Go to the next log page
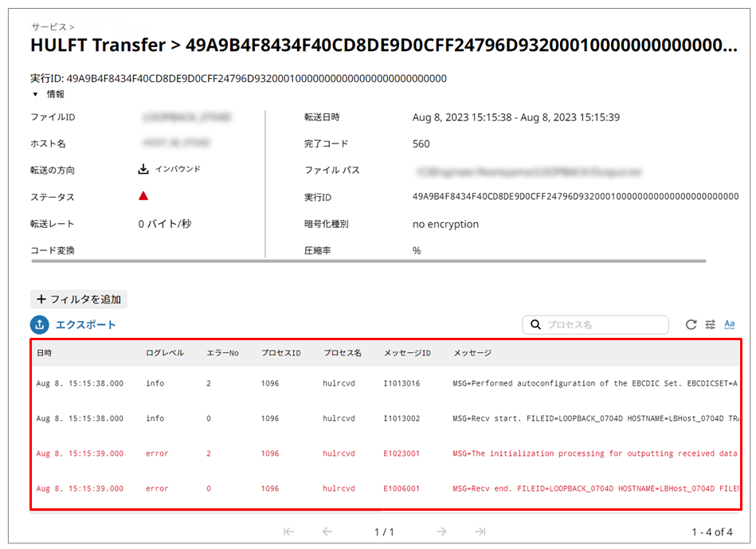This screenshot has width=756, height=549. point(441,531)
